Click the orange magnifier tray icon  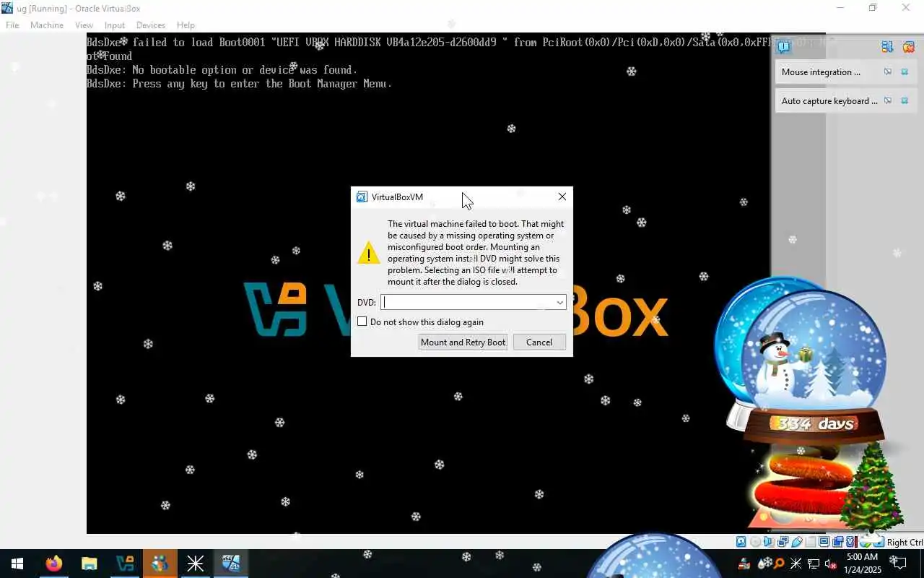pos(779,564)
